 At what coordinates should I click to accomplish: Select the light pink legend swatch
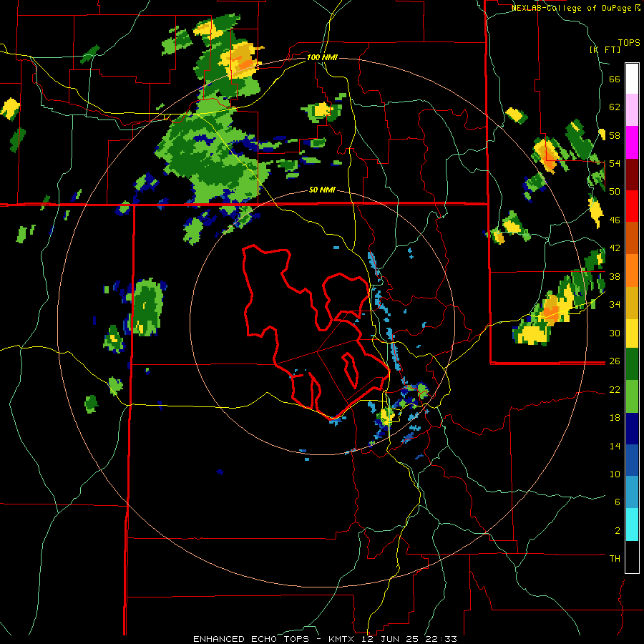[632, 109]
